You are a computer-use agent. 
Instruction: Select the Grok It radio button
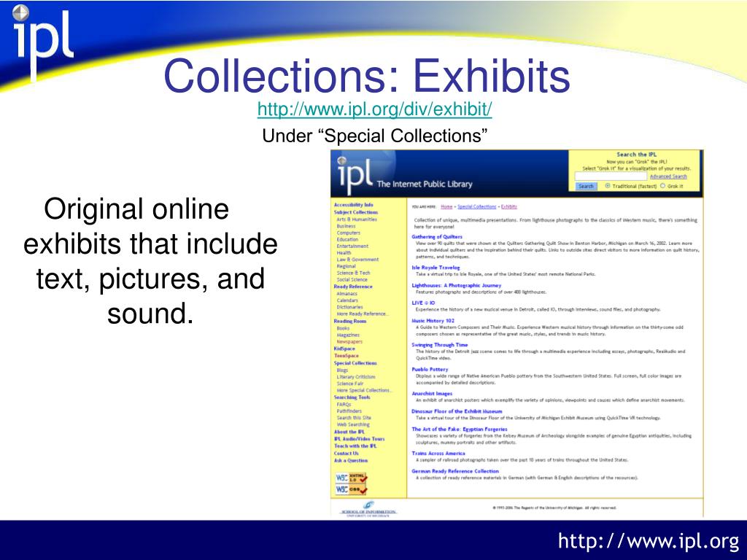coord(662,186)
